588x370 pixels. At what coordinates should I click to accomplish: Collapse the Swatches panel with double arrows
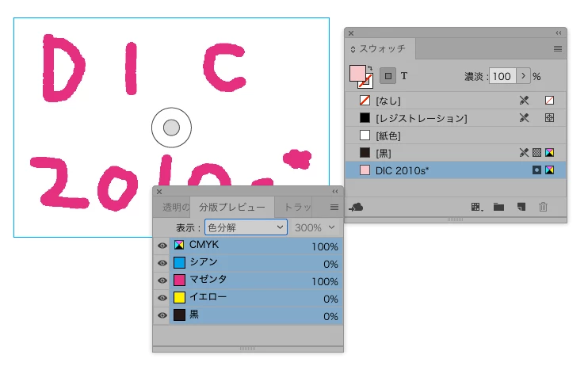coord(559,33)
